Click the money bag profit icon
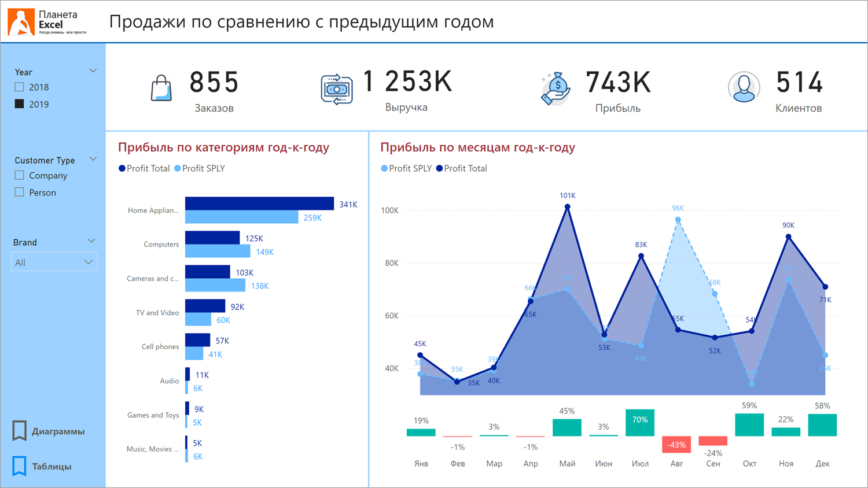 point(556,88)
